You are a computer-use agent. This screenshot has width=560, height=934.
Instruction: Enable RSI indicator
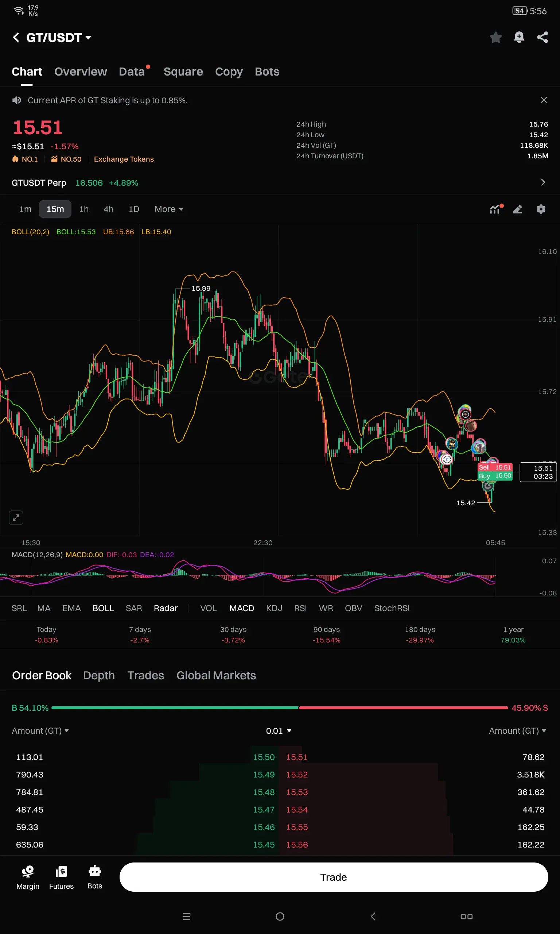(x=300, y=608)
